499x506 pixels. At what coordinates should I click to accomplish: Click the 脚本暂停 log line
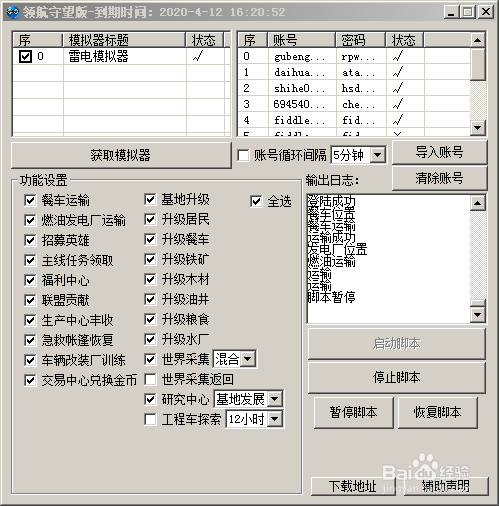[x=331, y=297]
